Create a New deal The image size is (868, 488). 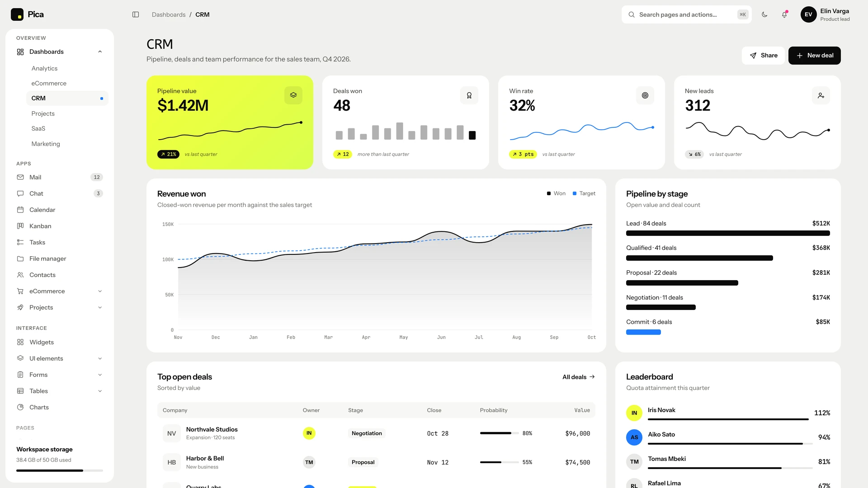tap(814, 56)
